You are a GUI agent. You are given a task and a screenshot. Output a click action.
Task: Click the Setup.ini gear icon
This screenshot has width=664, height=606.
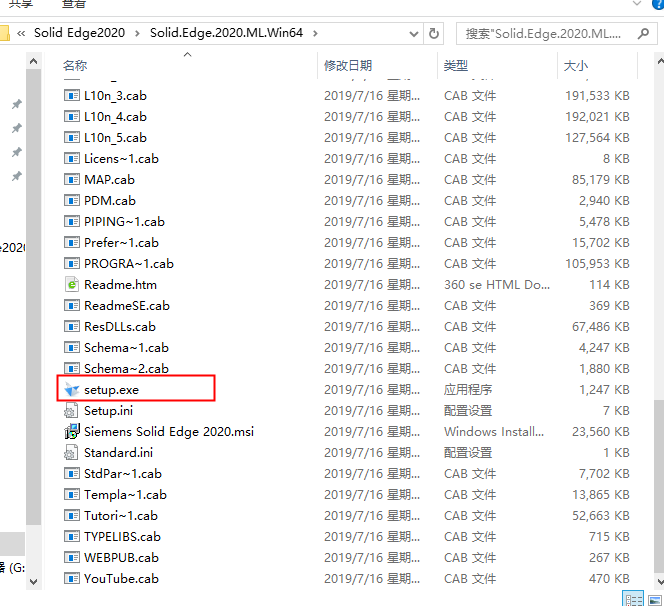71,411
